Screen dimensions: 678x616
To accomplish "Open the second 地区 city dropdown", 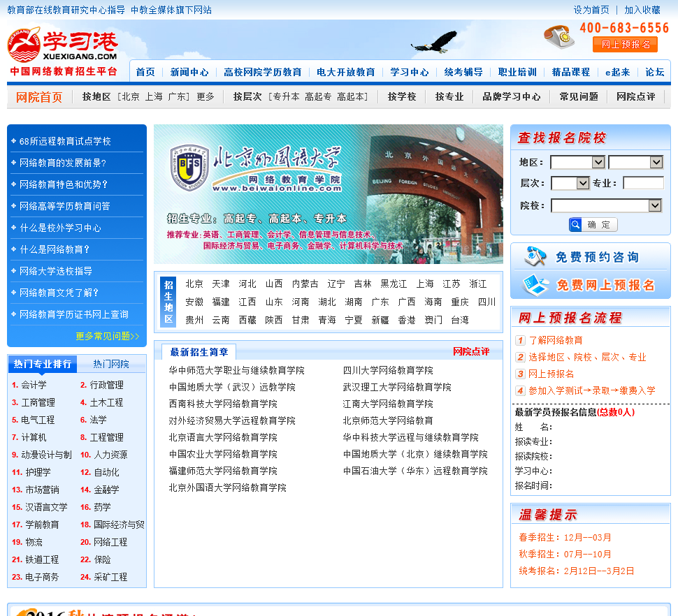I will (x=635, y=162).
